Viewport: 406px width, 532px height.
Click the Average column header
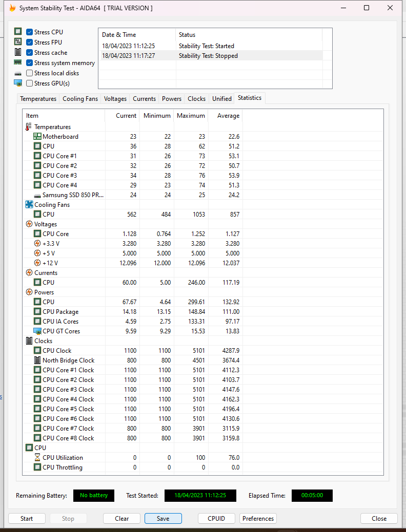click(225, 116)
